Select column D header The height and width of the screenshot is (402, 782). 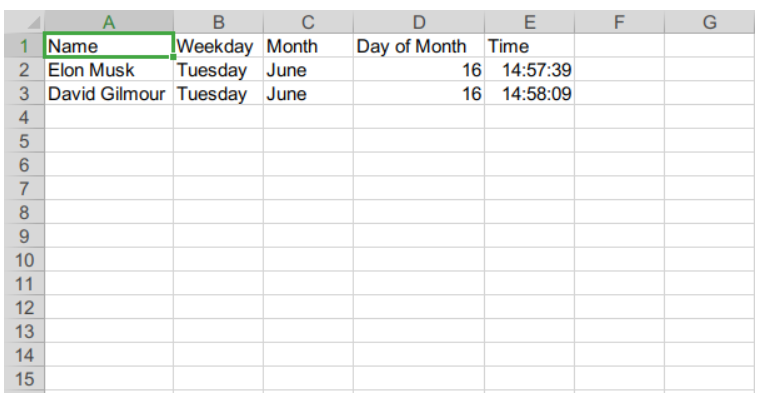(x=418, y=22)
